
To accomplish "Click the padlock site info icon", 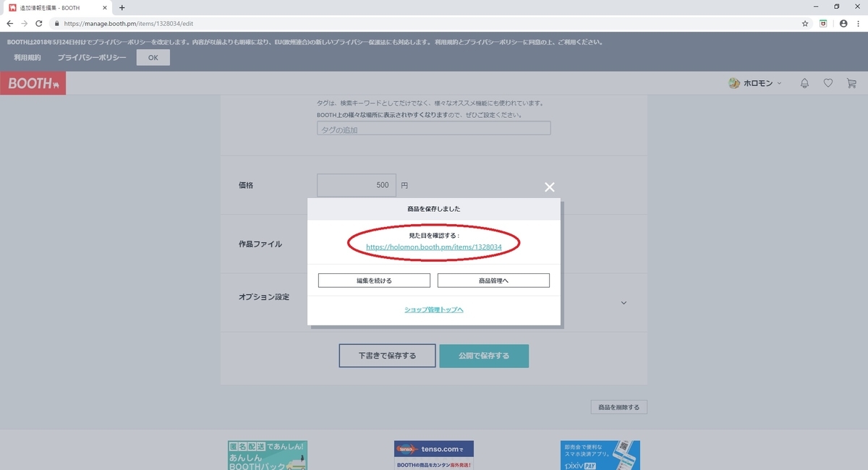I will coord(56,23).
